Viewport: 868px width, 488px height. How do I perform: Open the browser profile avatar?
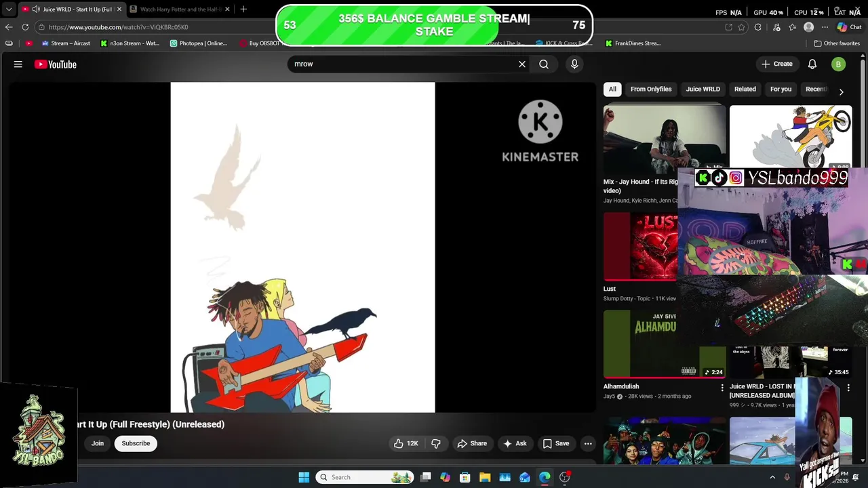(808, 27)
